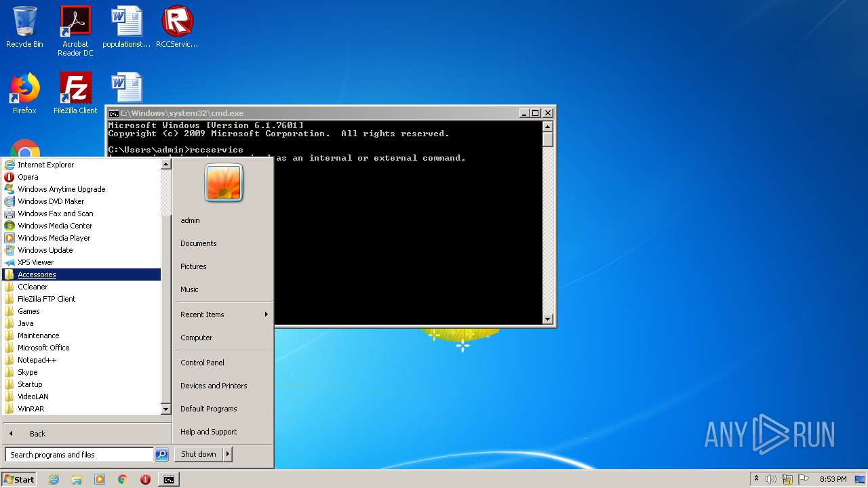Screen dimensions: 868x488
Task: Click the search magnifier button
Action: point(161,455)
